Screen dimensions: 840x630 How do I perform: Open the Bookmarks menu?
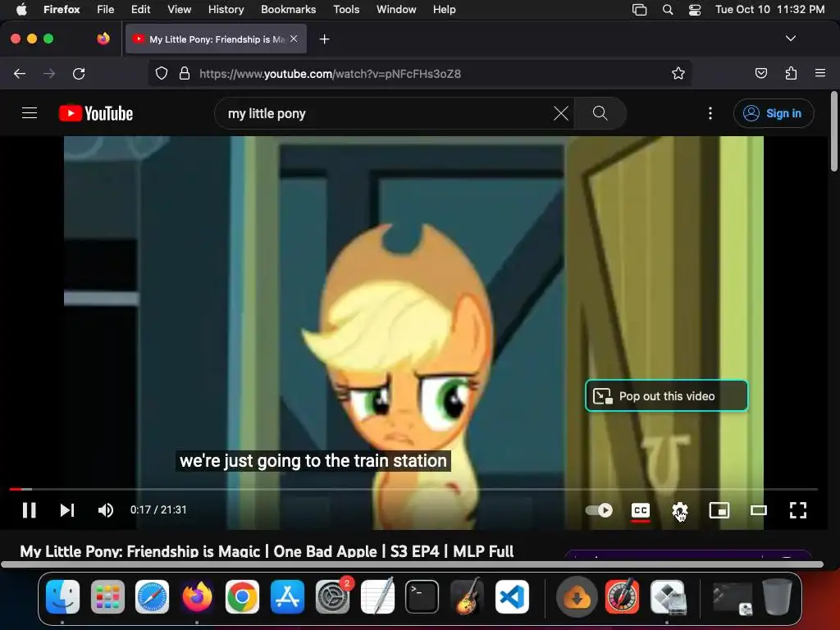point(288,9)
